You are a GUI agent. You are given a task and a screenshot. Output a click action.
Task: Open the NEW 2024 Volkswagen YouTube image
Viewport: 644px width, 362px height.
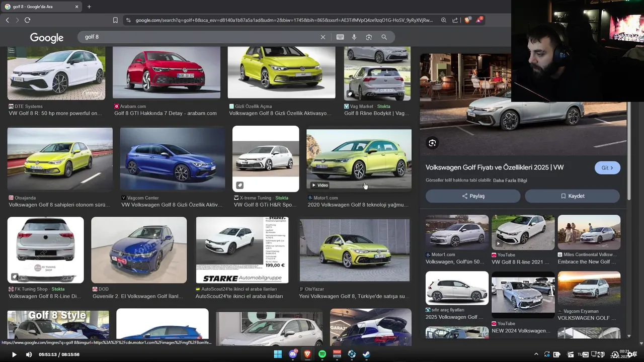pos(523,295)
